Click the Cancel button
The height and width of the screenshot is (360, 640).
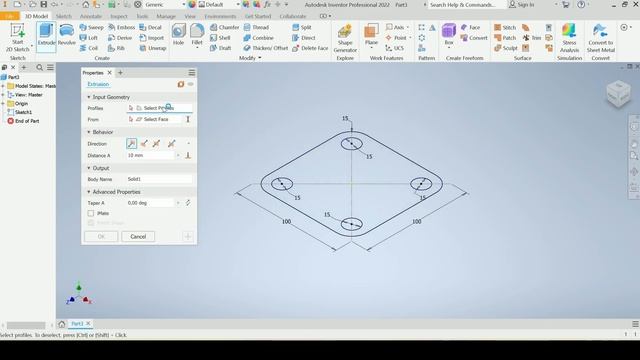138,236
